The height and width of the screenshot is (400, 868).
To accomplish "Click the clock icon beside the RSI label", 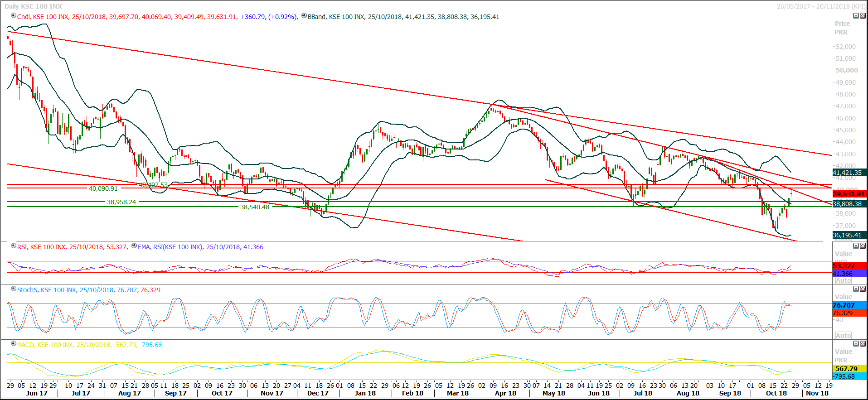I will [x=14, y=246].
